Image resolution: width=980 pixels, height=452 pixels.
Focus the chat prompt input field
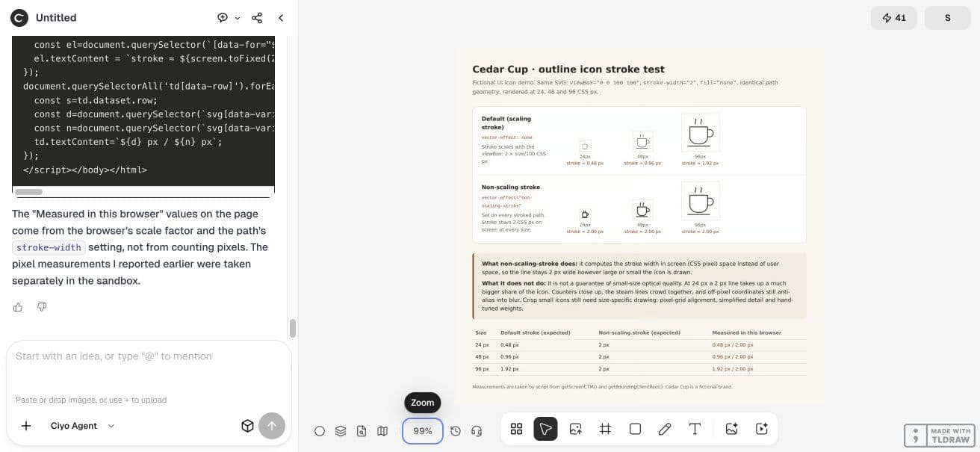coord(149,356)
